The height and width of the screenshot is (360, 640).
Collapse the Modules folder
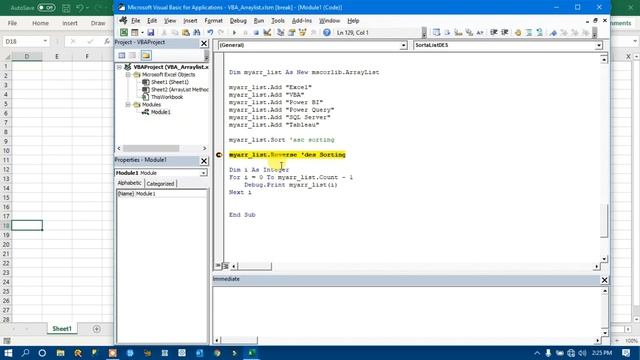coord(128,105)
